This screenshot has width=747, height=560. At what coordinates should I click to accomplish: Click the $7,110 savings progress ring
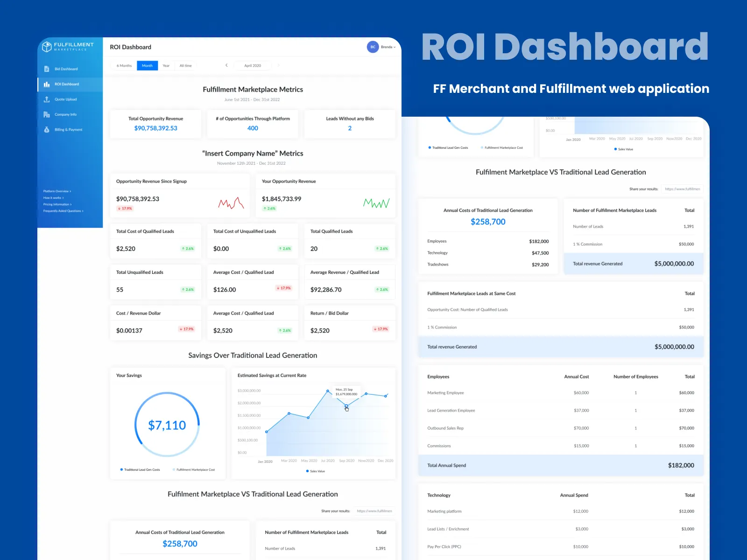[x=167, y=425]
